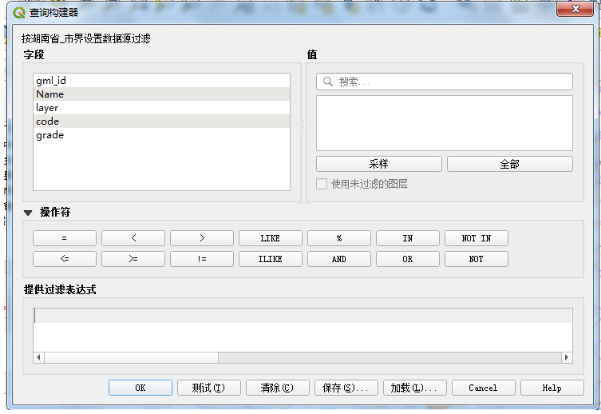
Task: Confirm with the OK button
Action: point(140,388)
